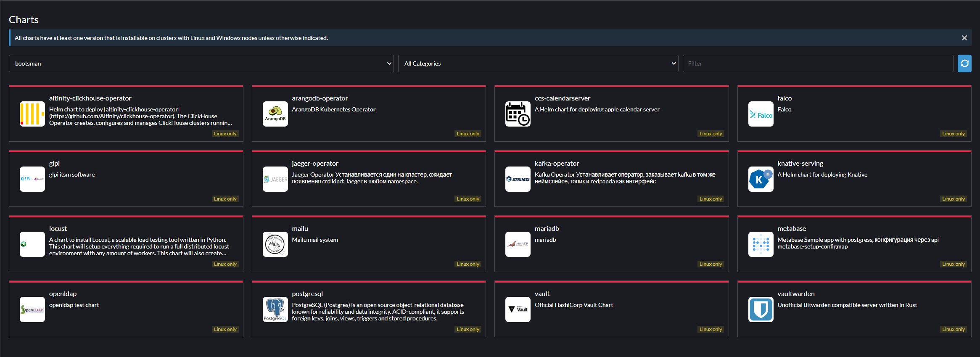Screen dimensions: 980x357
Task: Open the bootsman repository dropdown
Action: (201, 63)
